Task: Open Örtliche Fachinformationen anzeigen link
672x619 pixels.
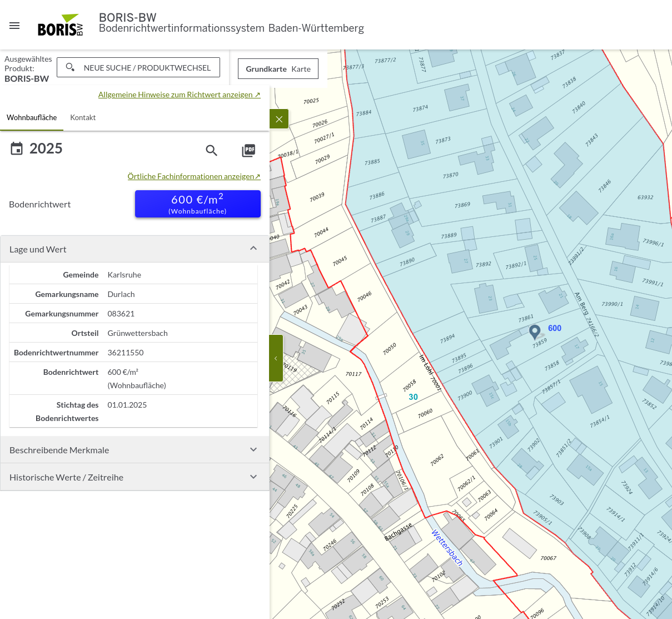Action: (x=193, y=176)
